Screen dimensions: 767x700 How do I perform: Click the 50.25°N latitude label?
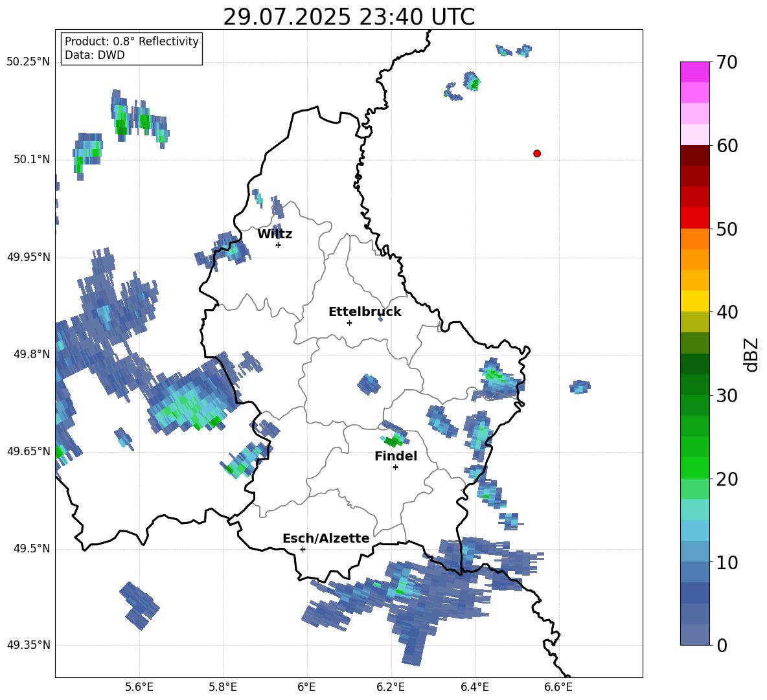point(28,62)
